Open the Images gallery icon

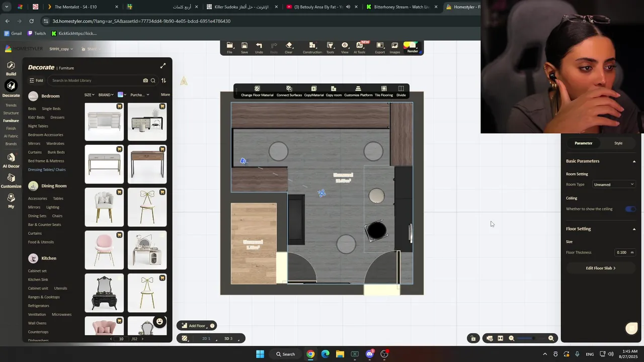click(x=395, y=48)
